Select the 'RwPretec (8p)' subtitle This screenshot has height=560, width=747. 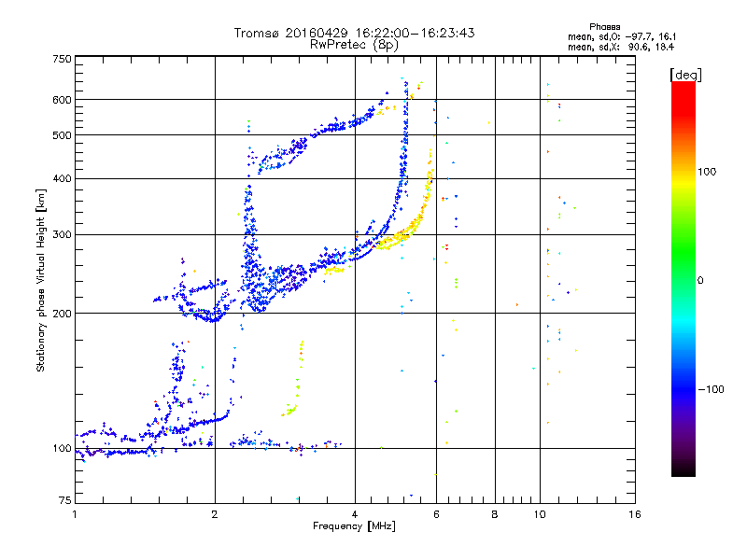354,45
